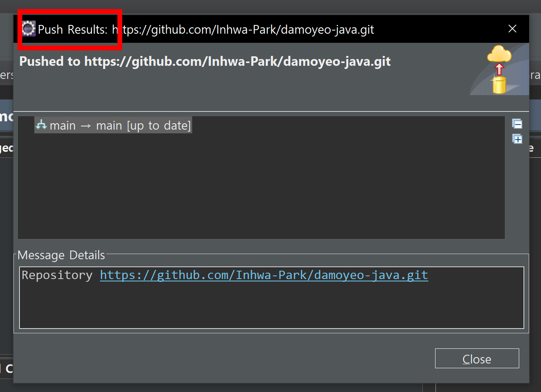This screenshot has width=541, height=392.
Task: Click the Collapse All icon beside the results tree
Action: 517,124
